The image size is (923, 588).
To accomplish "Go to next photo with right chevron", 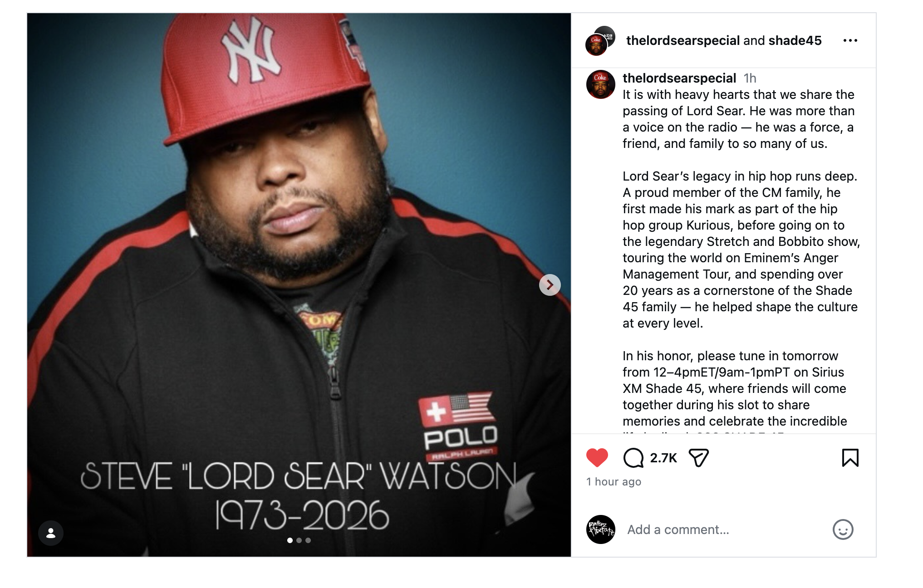I will 550,285.
